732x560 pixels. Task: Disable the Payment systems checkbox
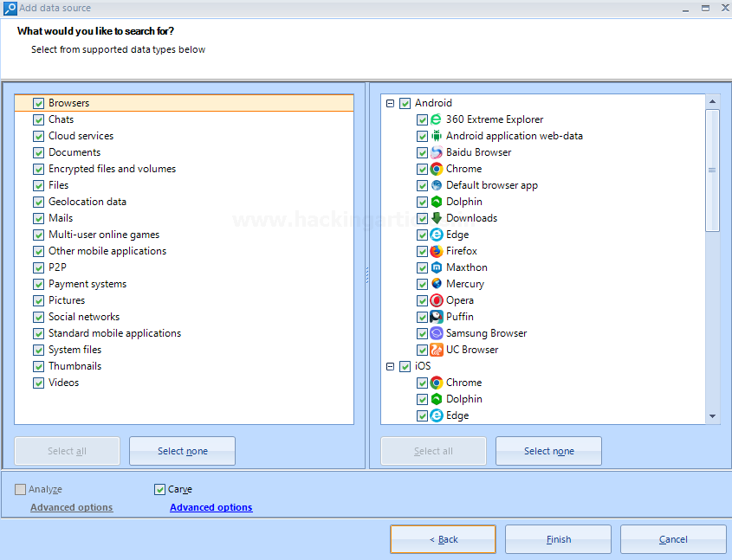(x=38, y=284)
